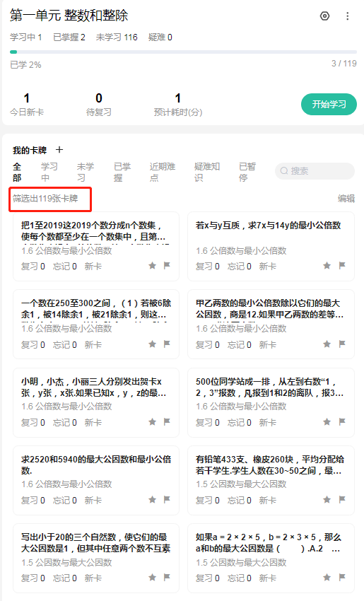Click the 搜索 search field

pyautogui.click(x=315, y=171)
